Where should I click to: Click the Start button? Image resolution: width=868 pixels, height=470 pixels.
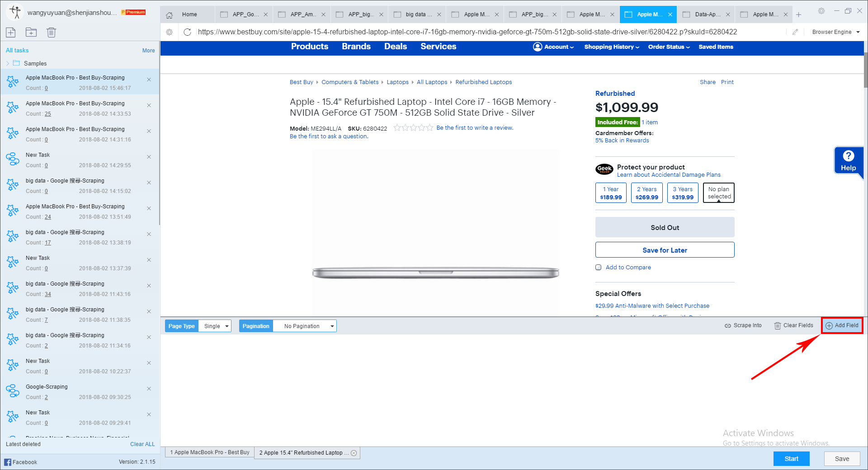point(791,459)
